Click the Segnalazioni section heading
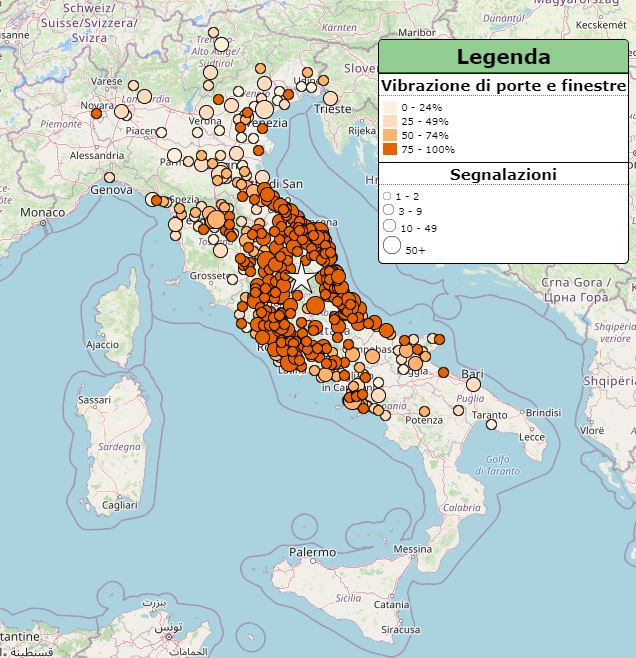The height and width of the screenshot is (658, 636). click(503, 174)
